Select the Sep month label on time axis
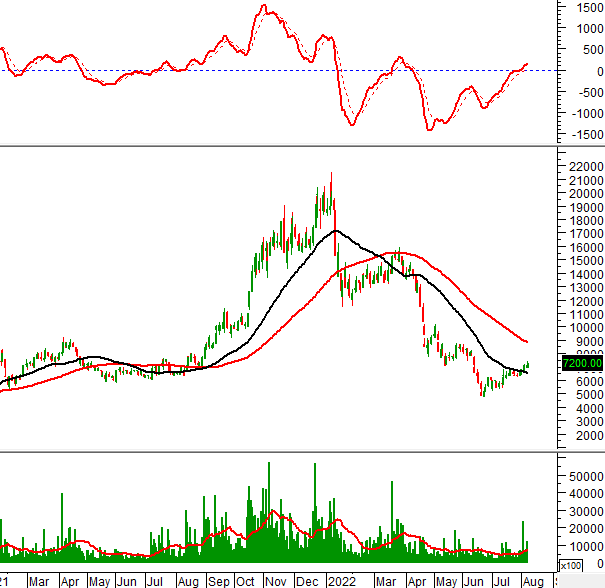Image resolution: width=605 pixels, height=588 pixels. pyautogui.click(x=216, y=580)
